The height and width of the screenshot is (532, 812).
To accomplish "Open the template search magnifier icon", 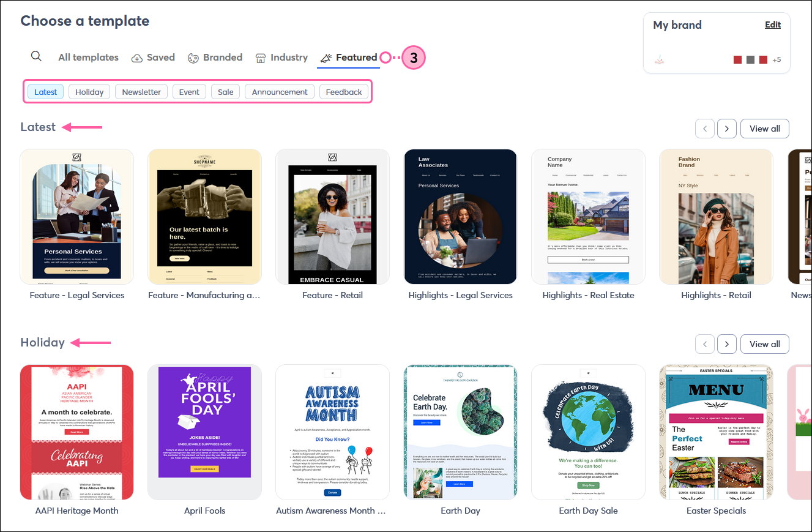I will click(36, 56).
